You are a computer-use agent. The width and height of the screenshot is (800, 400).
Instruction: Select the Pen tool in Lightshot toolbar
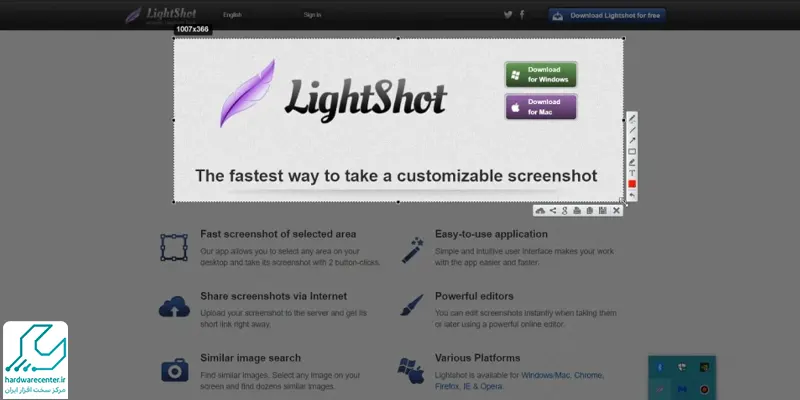(632, 119)
